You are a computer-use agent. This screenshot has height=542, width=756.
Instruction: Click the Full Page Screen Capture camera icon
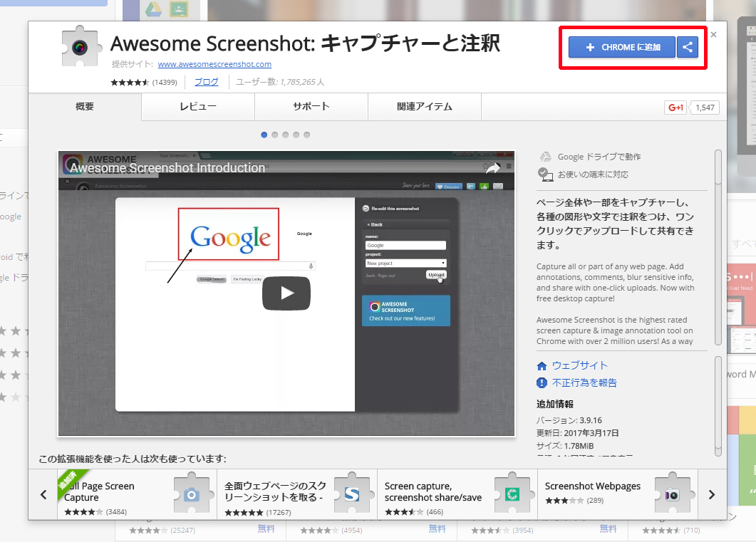(192, 494)
